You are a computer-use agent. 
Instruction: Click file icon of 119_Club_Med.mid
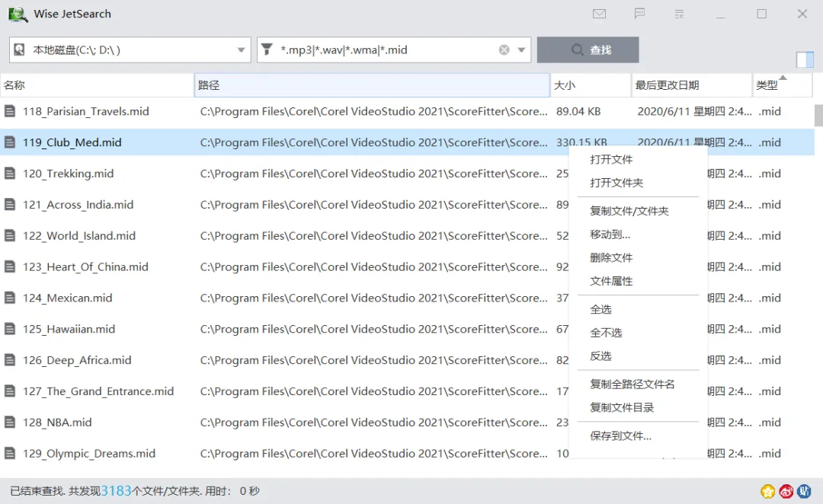click(9, 142)
